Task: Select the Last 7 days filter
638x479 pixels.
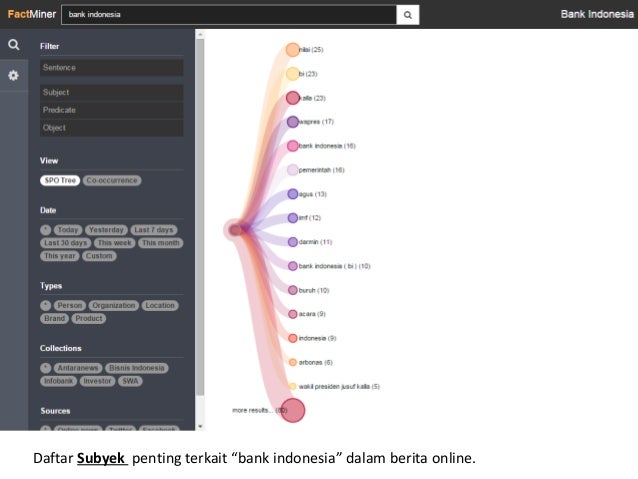Action: point(154,230)
